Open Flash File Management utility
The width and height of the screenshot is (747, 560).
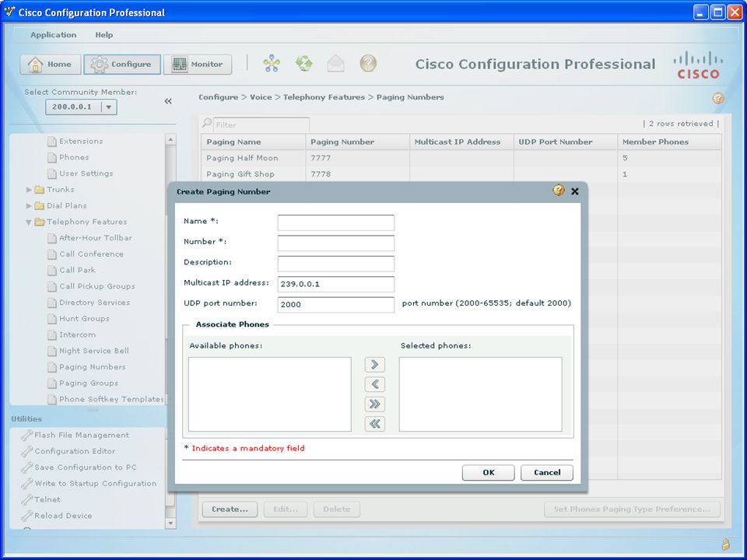[82, 436]
